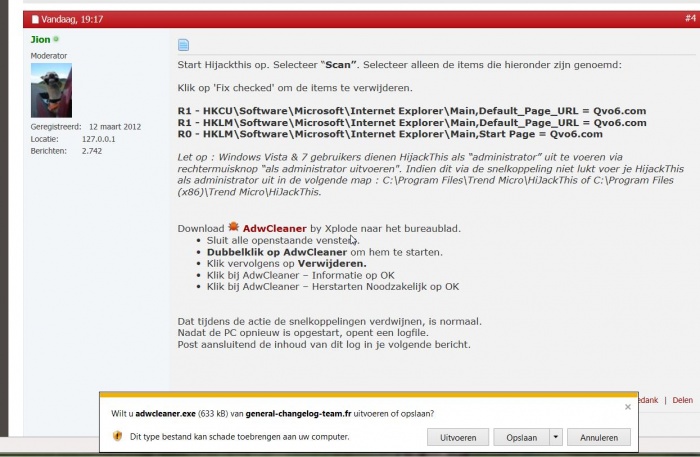This screenshot has width=700, height=457.
Task: Click the Delen share link
Action: [x=683, y=400]
